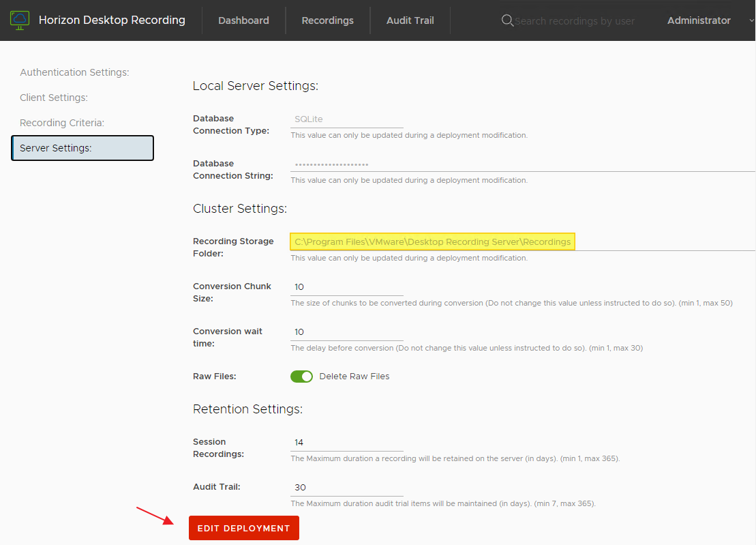Image resolution: width=756 pixels, height=545 pixels.
Task: Select Server Settings in sidebar
Action: click(x=82, y=148)
